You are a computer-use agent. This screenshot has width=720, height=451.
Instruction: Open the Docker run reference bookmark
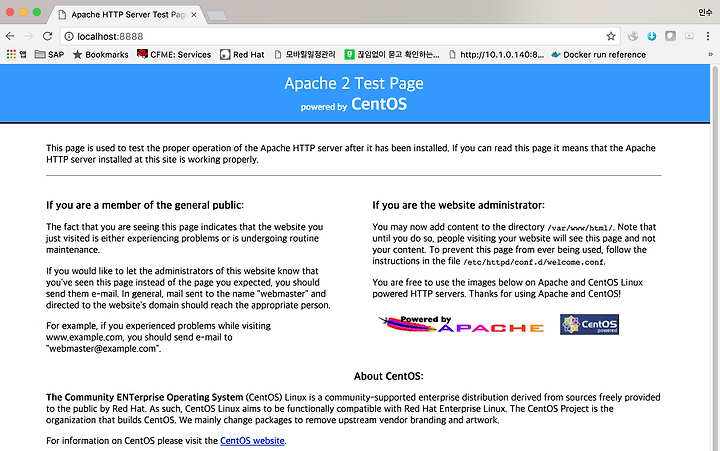598,55
